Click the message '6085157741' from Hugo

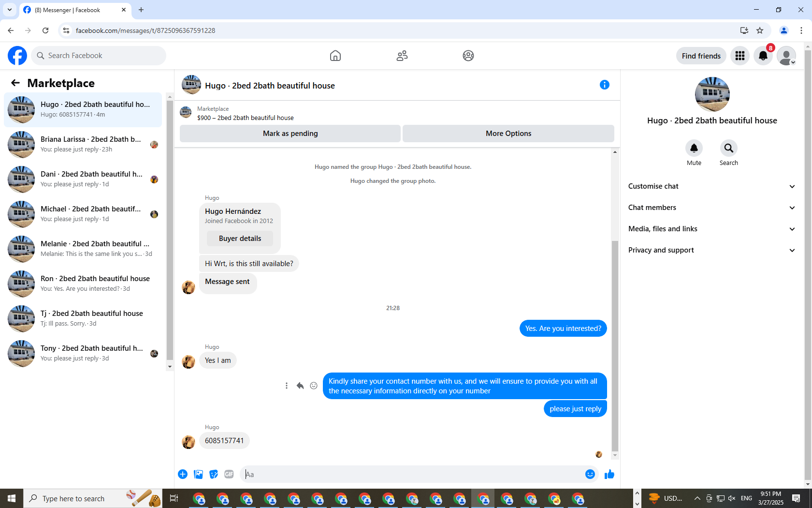click(224, 441)
